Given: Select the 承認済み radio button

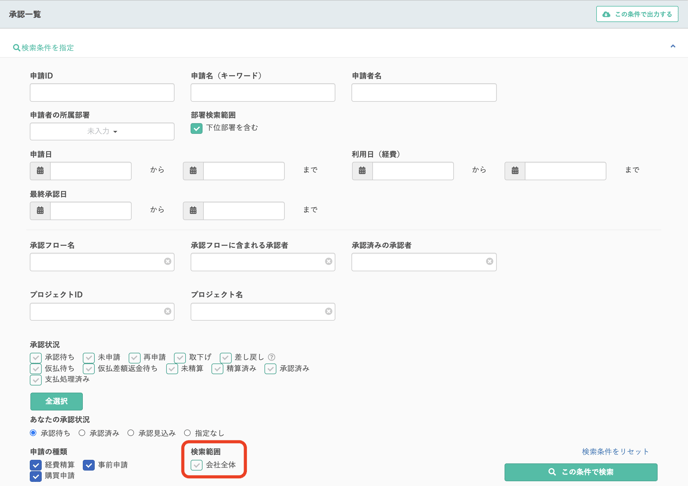Looking at the screenshot, I should coord(82,433).
